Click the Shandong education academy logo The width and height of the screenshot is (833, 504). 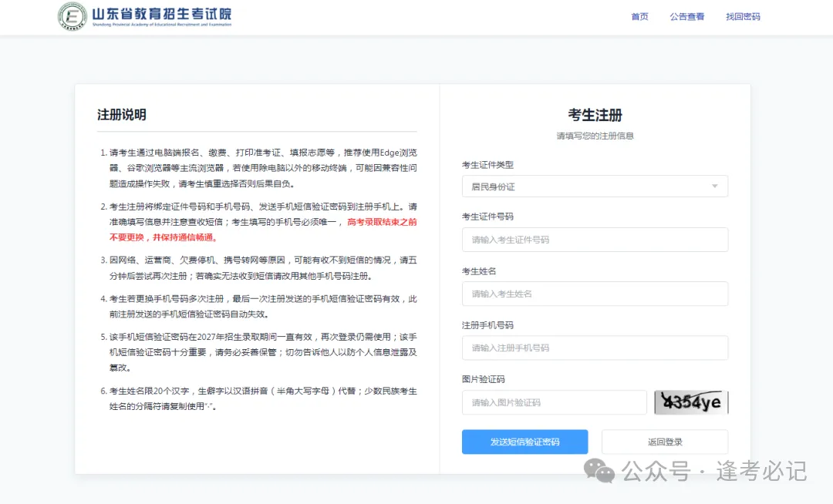[73, 16]
